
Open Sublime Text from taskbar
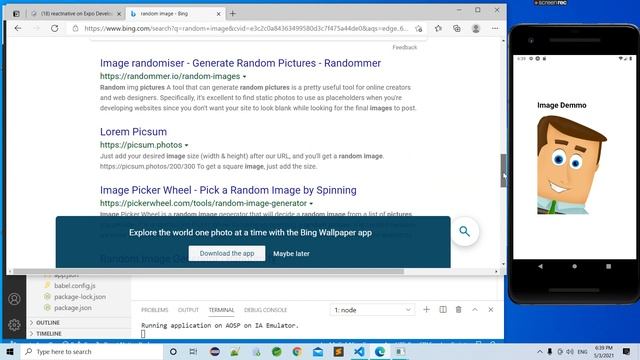pos(338,351)
